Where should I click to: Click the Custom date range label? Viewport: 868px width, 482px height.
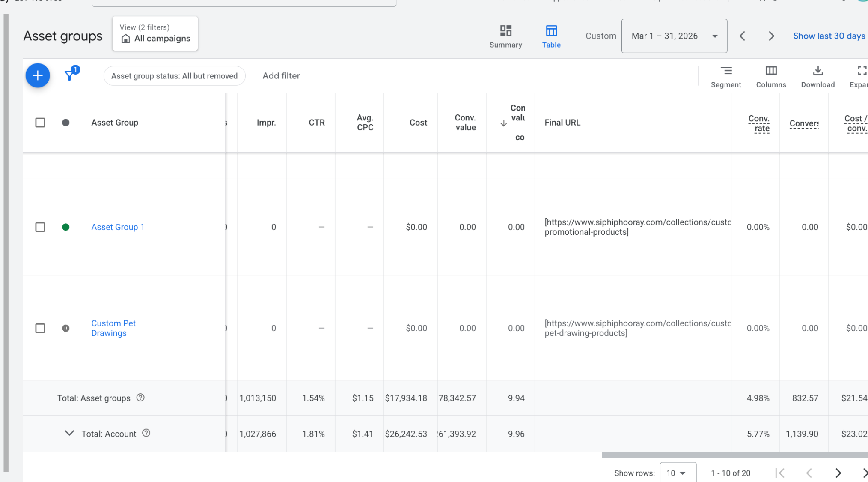[x=601, y=36]
